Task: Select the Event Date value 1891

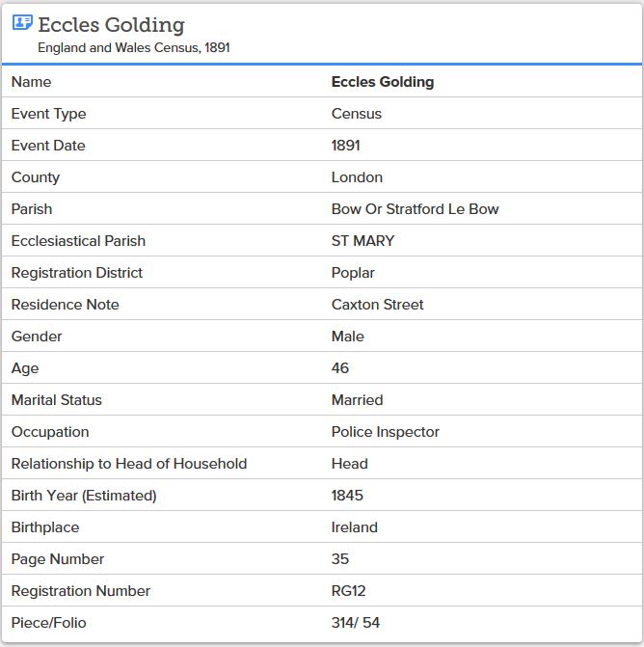Action: point(346,146)
